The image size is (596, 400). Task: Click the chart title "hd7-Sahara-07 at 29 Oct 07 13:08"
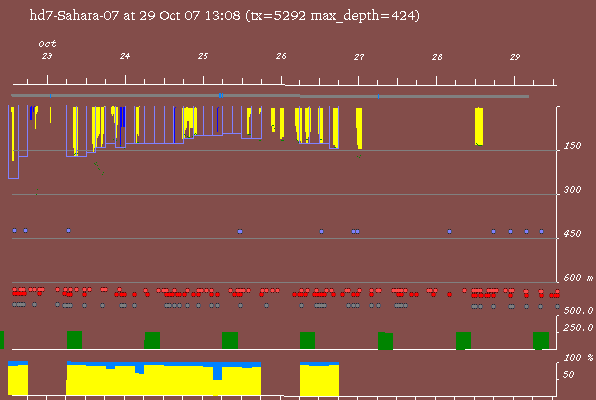(x=135, y=16)
